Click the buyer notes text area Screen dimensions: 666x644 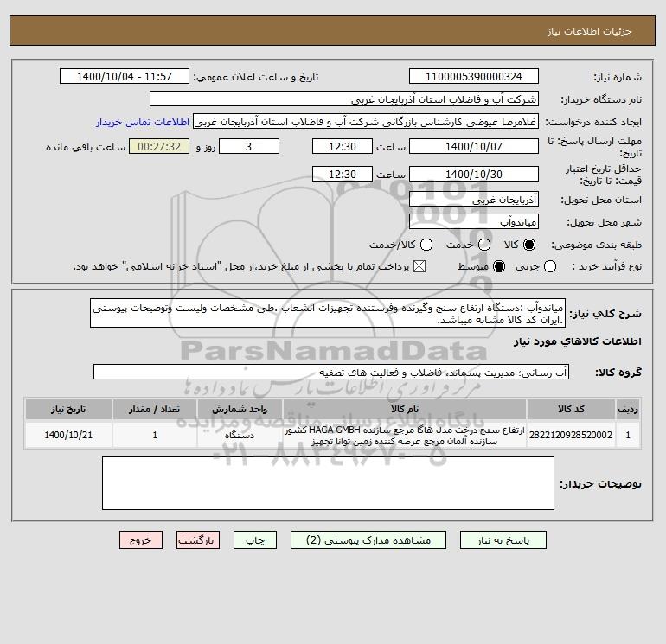[328, 483]
